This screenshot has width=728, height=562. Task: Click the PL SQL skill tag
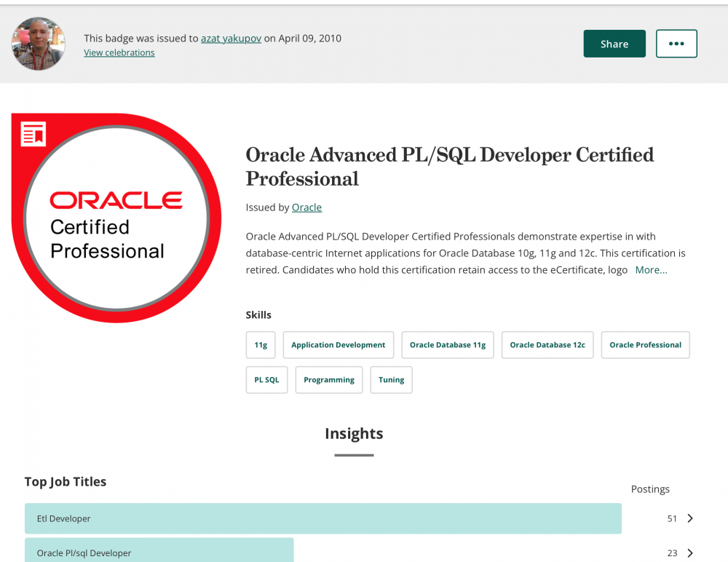(x=266, y=380)
